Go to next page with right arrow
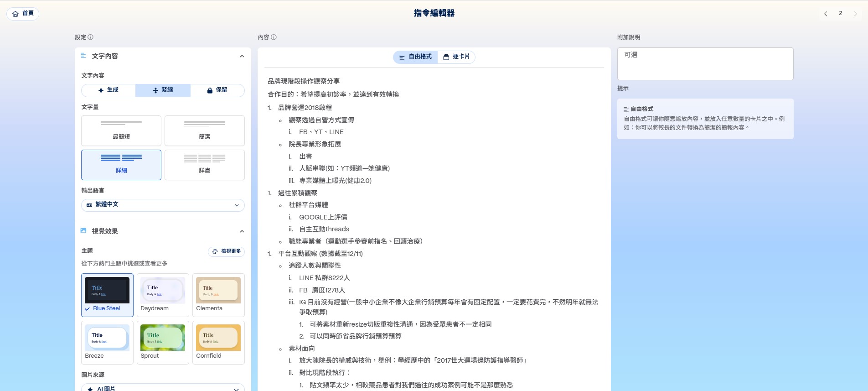Viewport: 868px width, 391px height. pyautogui.click(x=855, y=14)
